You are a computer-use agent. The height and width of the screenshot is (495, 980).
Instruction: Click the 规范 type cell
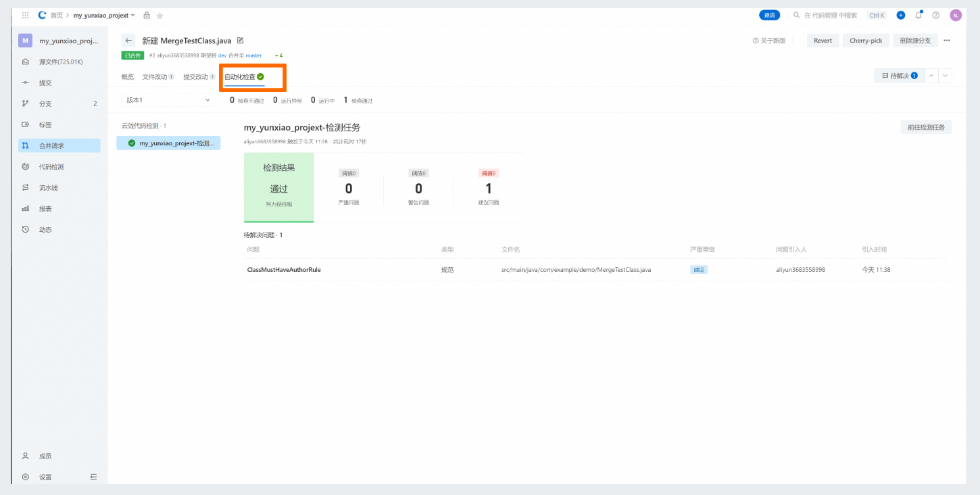[x=447, y=269]
